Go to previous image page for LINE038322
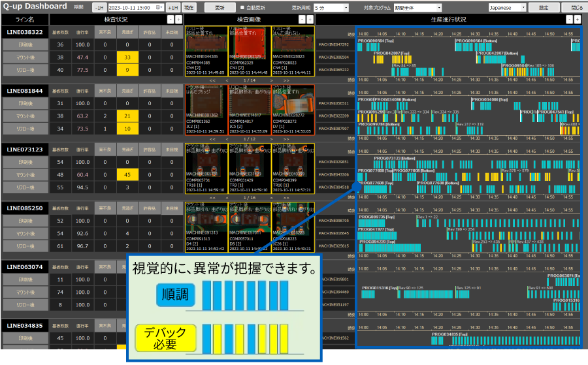The image size is (588, 365). point(227,80)
